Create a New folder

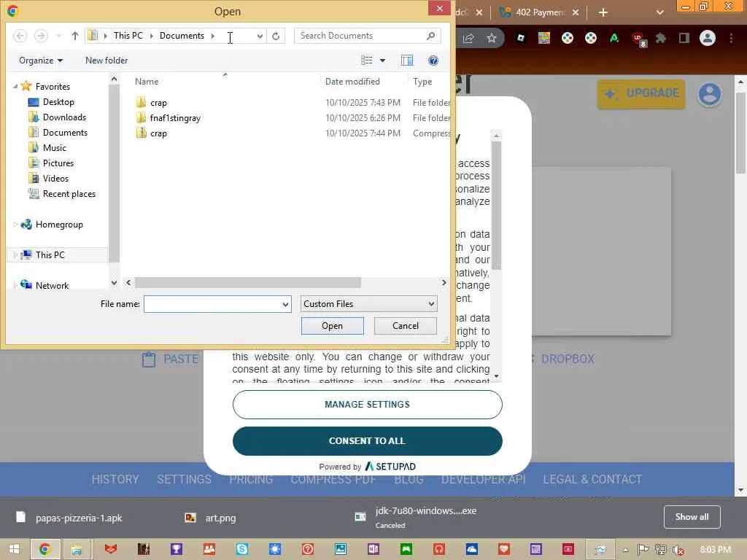point(107,61)
